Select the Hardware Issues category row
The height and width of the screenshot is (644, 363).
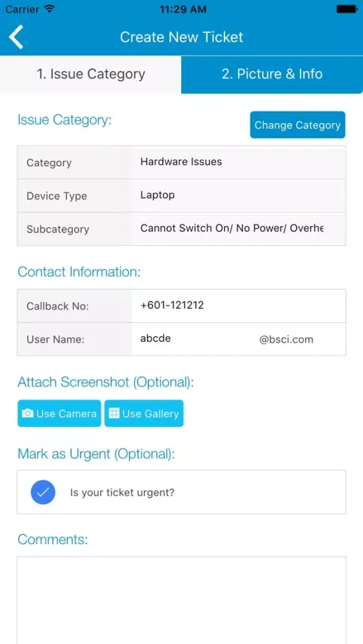181,162
